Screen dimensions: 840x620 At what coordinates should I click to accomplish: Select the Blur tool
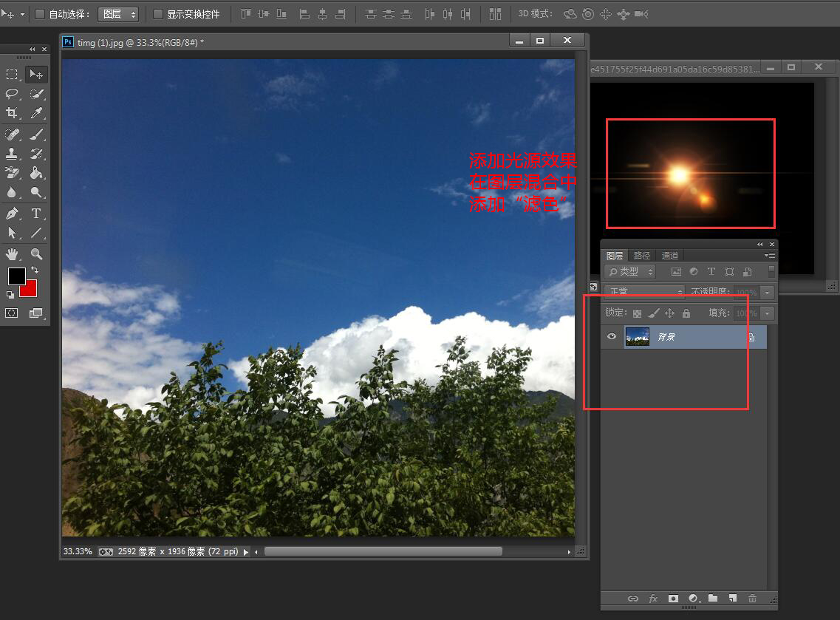(x=12, y=192)
